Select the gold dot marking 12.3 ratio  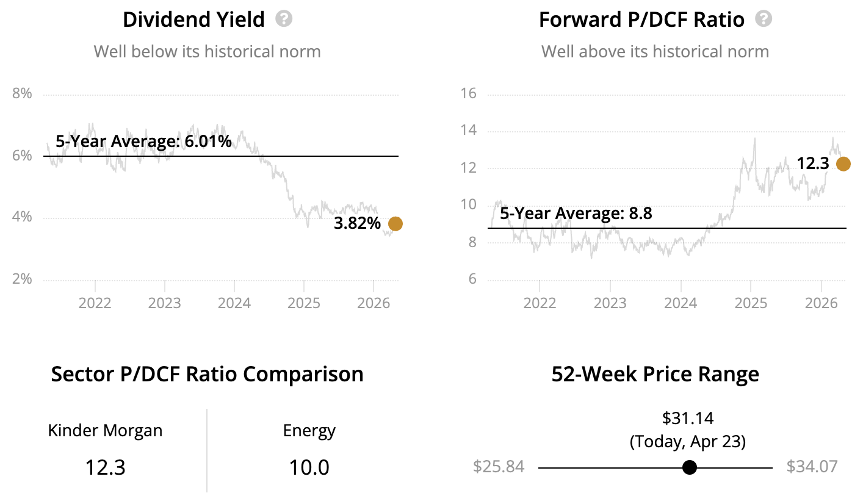click(x=843, y=164)
